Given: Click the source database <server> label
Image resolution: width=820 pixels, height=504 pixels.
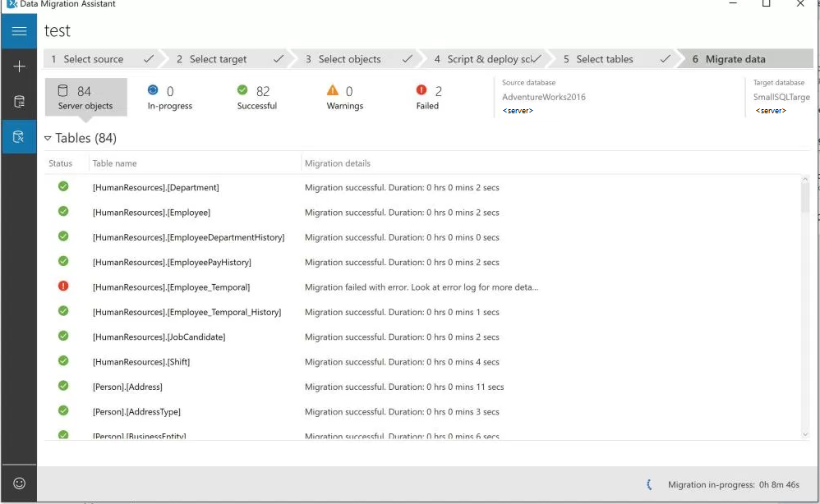Looking at the screenshot, I should [518, 111].
